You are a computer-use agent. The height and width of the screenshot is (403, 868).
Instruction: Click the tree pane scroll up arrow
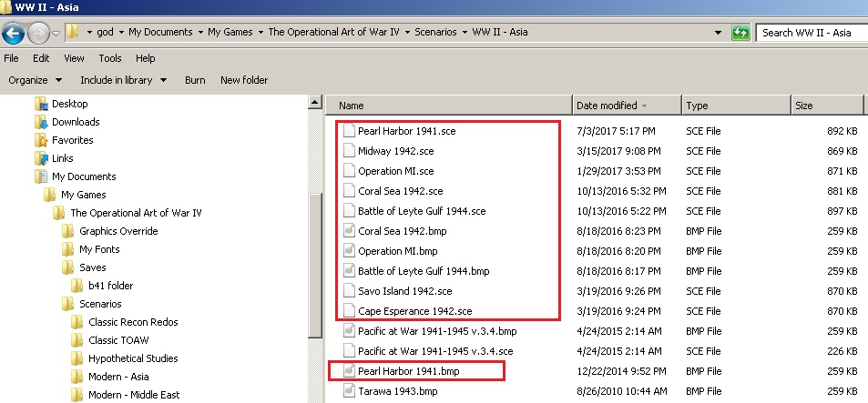[315, 102]
